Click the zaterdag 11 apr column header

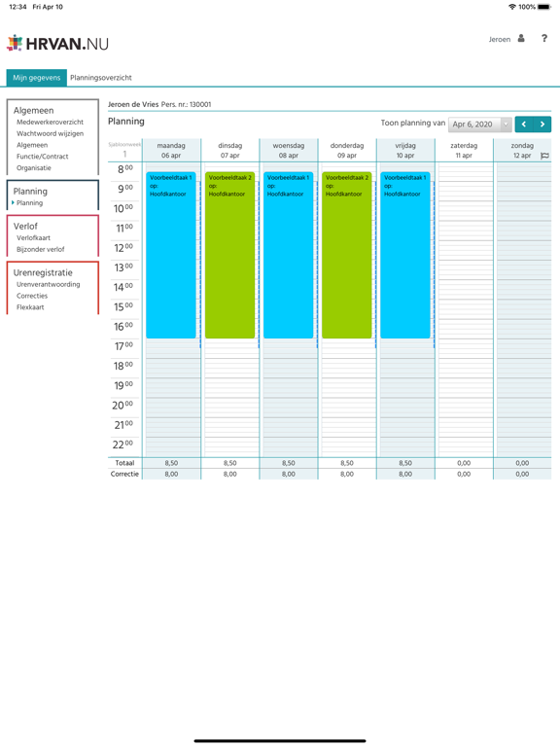pyautogui.click(x=464, y=150)
